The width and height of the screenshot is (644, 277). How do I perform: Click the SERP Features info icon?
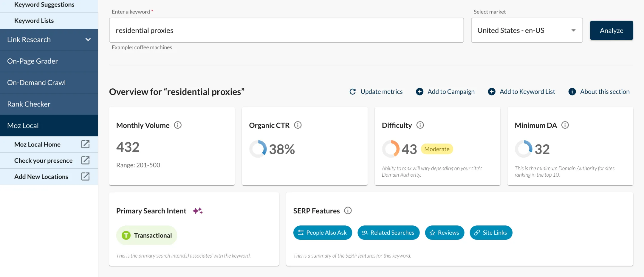pos(348,211)
